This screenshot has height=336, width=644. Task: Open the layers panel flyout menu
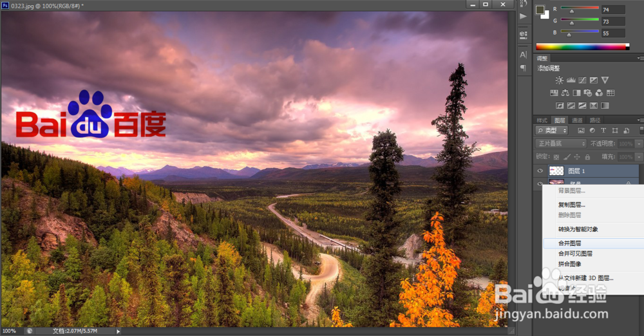click(x=640, y=120)
